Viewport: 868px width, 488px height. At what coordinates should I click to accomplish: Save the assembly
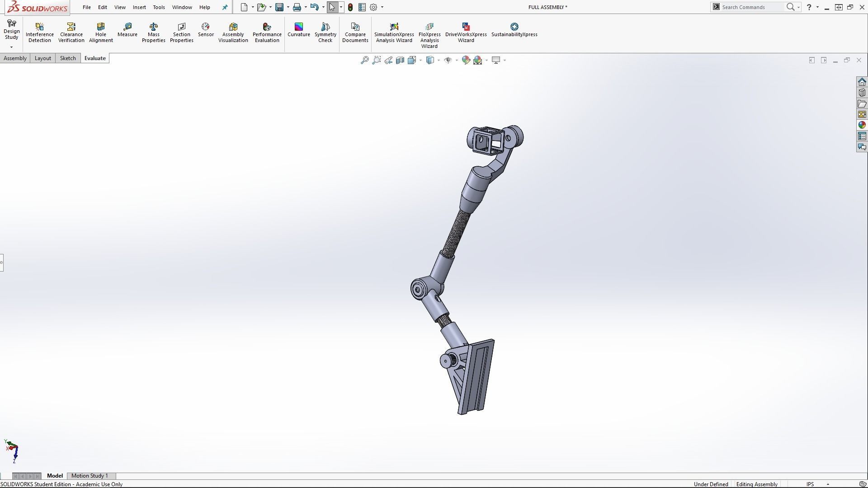pyautogui.click(x=279, y=7)
